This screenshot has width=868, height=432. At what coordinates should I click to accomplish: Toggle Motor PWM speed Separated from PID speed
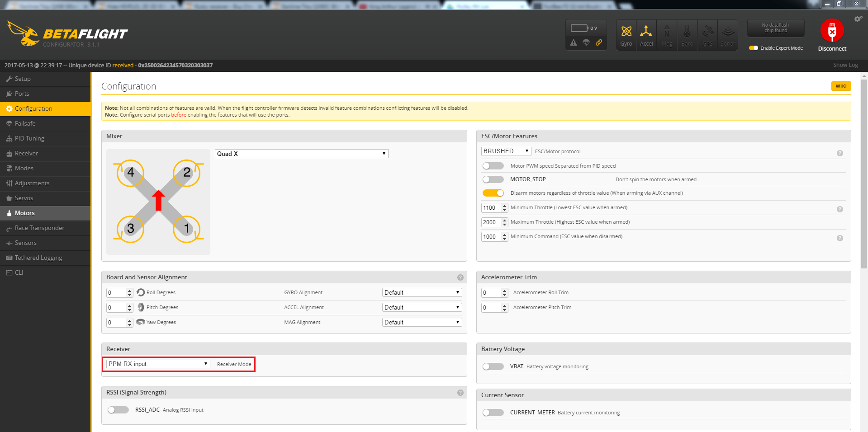coord(493,166)
